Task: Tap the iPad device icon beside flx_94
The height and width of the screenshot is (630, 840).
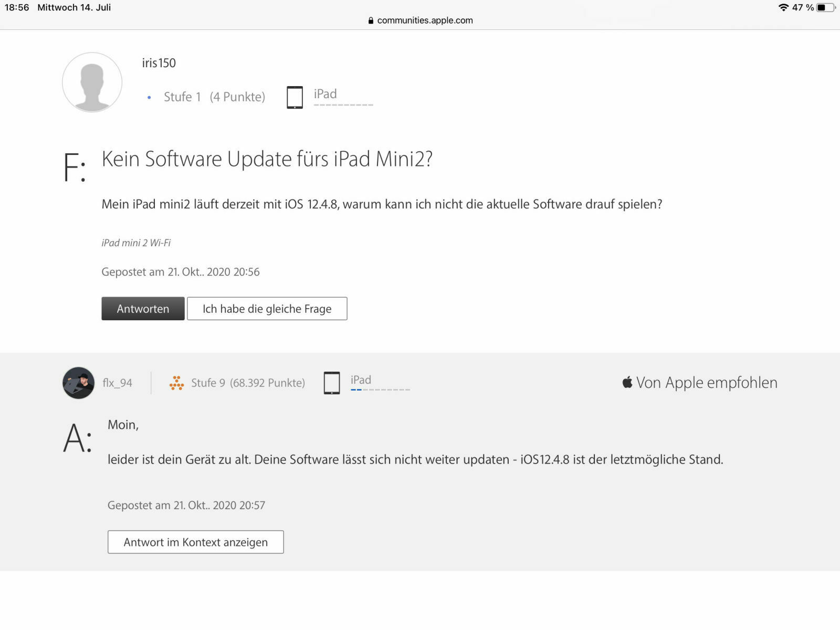Action: coord(331,383)
